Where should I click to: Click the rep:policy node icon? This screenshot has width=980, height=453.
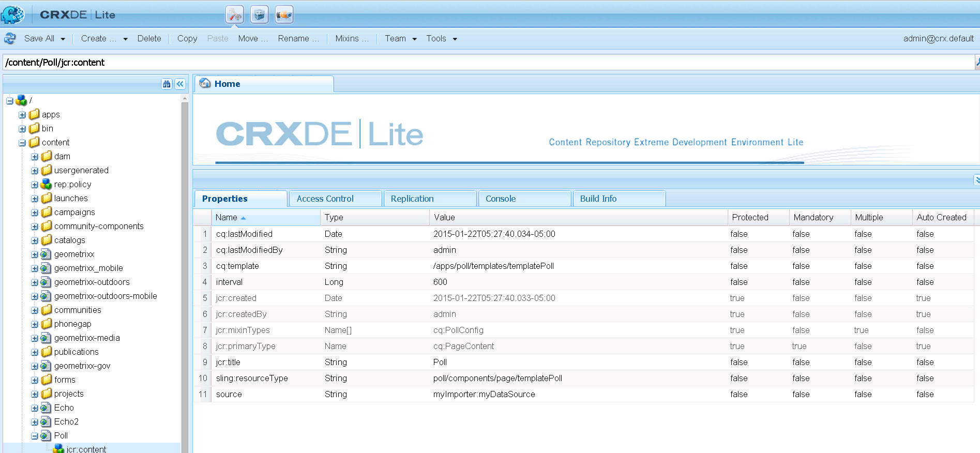click(x=47, y=184)
